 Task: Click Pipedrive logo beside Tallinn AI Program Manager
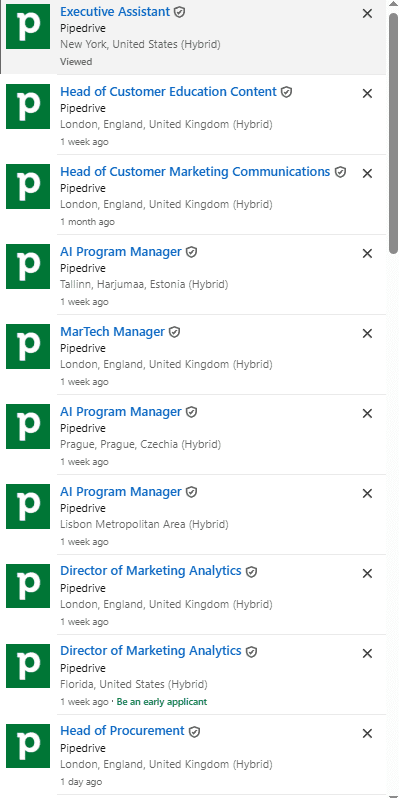(x=28, y=266)
